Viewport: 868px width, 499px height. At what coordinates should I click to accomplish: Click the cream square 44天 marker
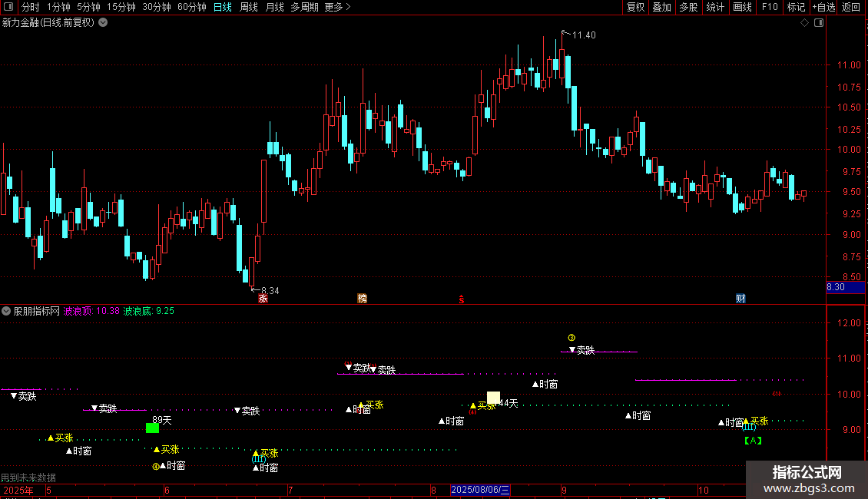tap(493, 397)
